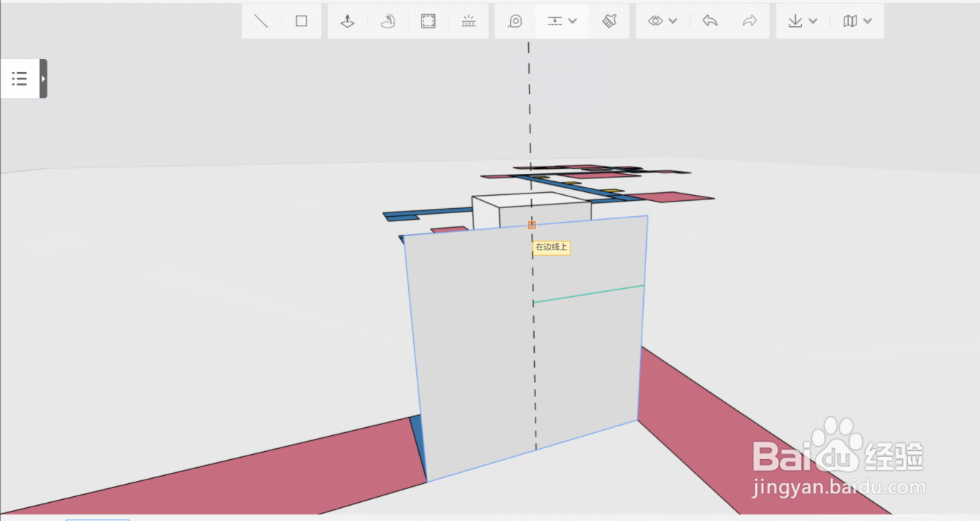Select the Paint Brush material tool
The height and width of the screenshot is (521, 980).
point(610,21)
